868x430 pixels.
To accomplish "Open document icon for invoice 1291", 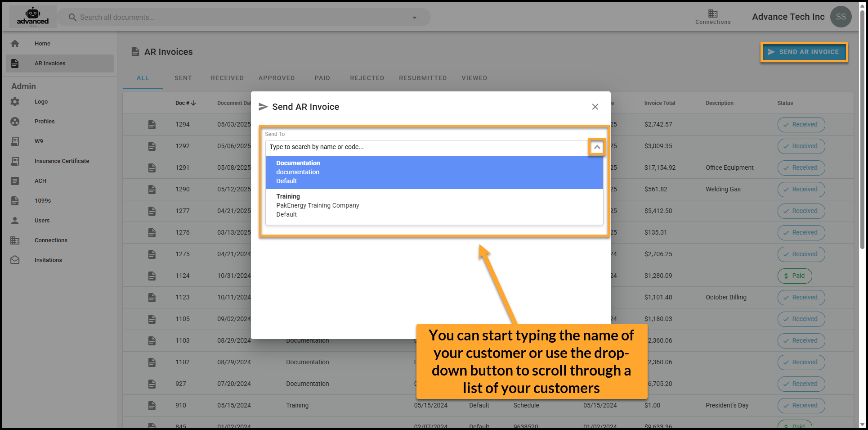I will pos(152,168).
